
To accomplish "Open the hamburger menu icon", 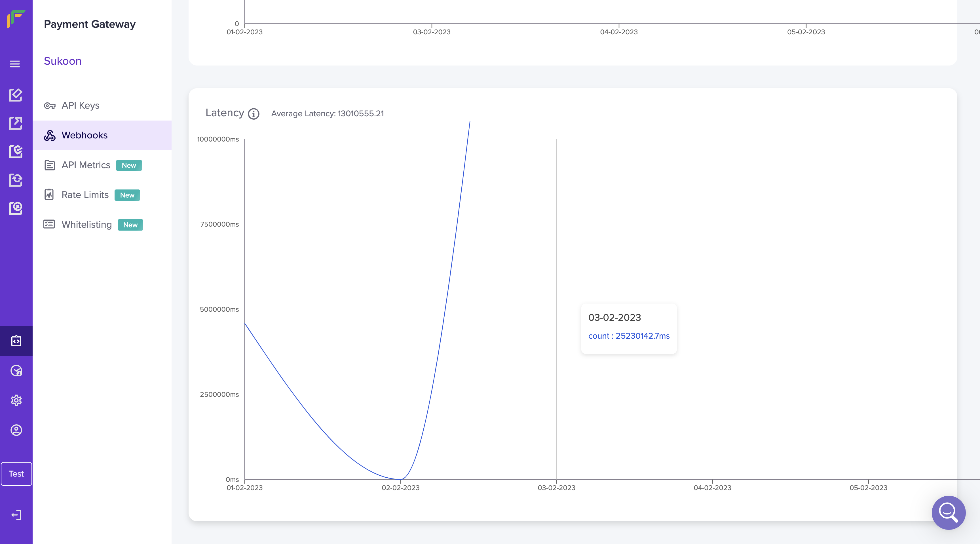I will [15, 64].
